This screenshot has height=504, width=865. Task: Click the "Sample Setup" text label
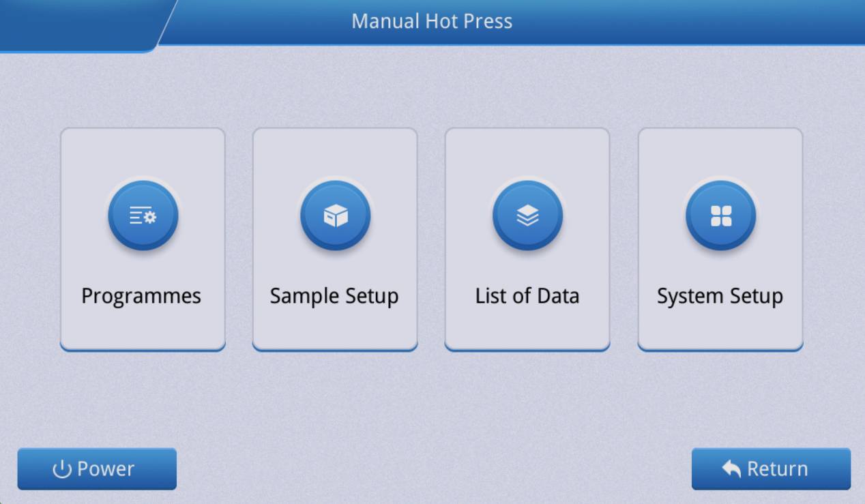tap(334, 296)
